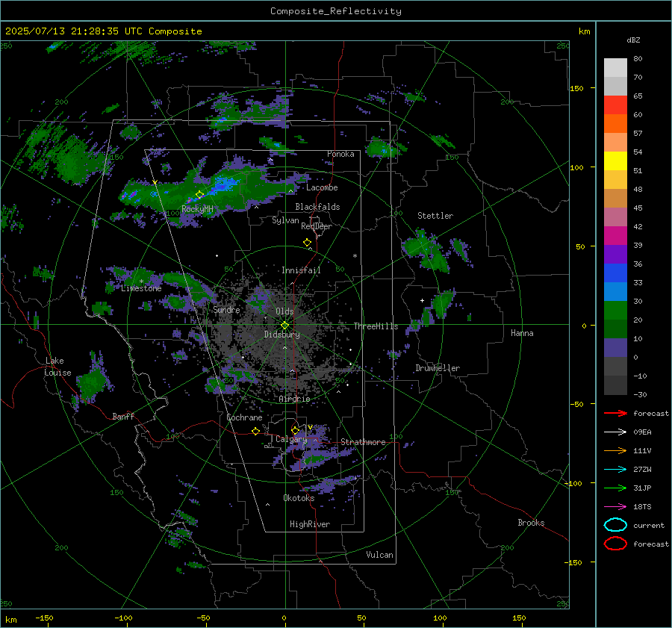Click the yellow diamond marker at radar center
This screenshot has height=628, width=672.
(x=285, y=326)
